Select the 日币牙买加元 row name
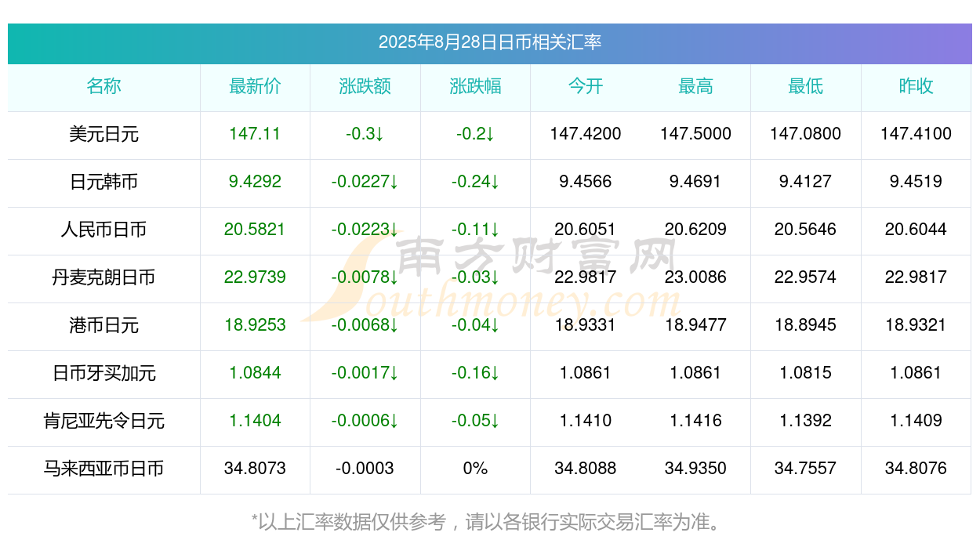Viewport: 980px width, 547px height. (x=104, y=373)
